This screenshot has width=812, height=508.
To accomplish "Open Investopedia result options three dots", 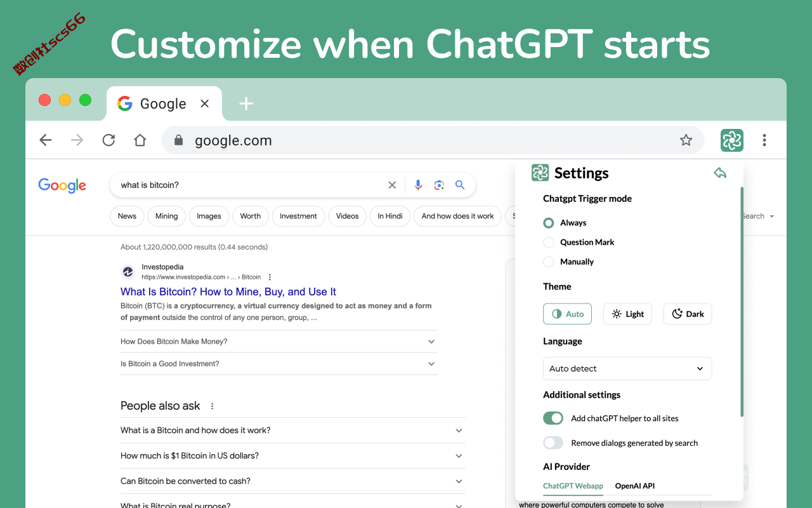I will [x=270, y=277].
